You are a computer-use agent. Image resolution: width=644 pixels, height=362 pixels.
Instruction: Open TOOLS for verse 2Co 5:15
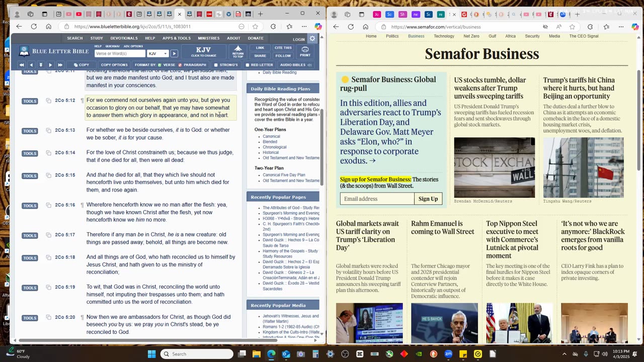coord(30,175)
